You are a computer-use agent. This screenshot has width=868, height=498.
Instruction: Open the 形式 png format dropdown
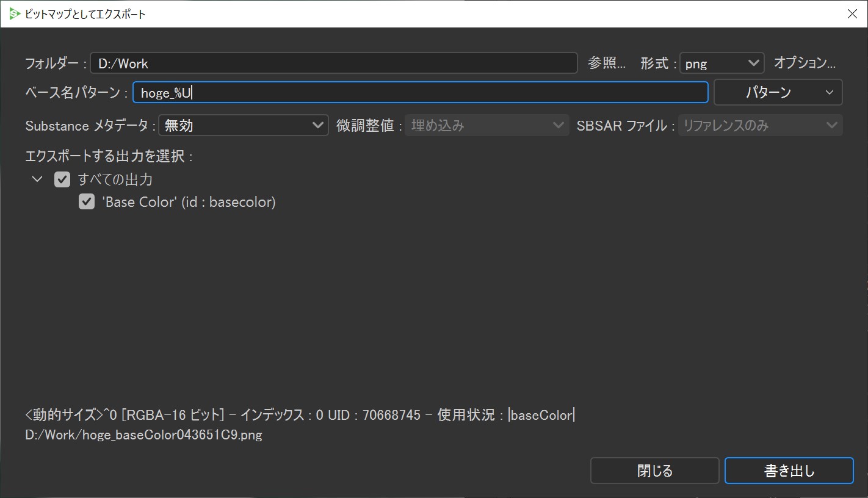coord(722,63)
